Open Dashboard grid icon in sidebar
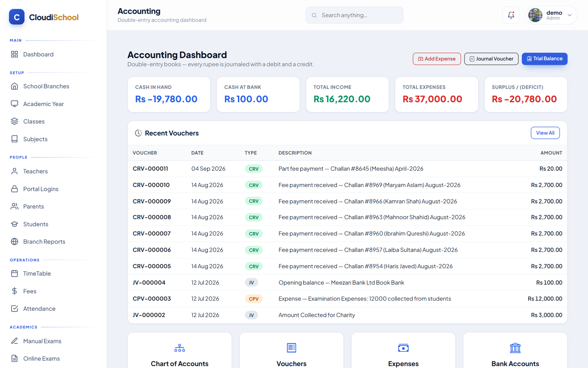 click(x=14, y=54)
